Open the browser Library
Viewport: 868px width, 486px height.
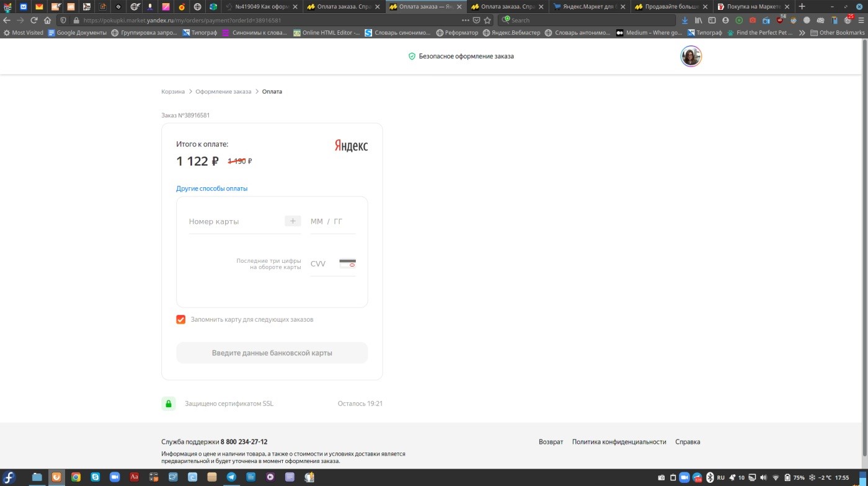698,20
